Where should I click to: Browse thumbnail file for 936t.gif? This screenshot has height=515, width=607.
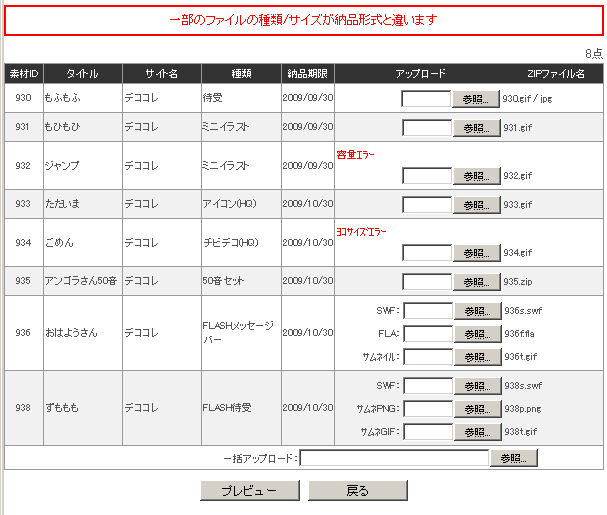(x=476, y=357)
